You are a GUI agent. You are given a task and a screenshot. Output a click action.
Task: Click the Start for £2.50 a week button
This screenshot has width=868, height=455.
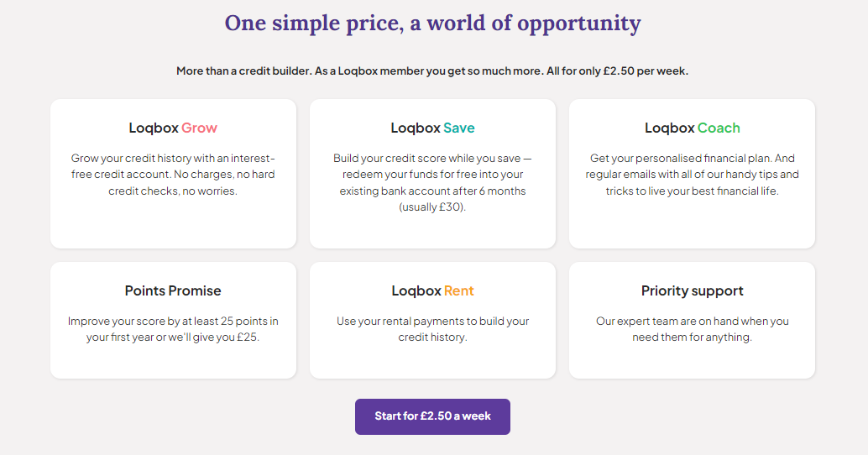coord(432,416)
